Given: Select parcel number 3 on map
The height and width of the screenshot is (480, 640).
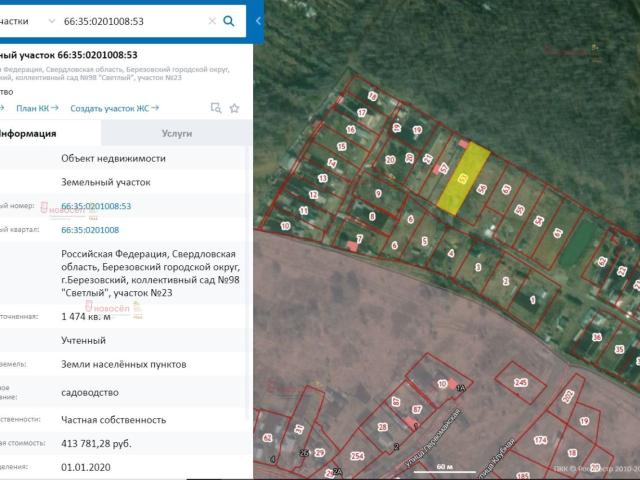Looking at the screenshot, I should tap(478, 266).
